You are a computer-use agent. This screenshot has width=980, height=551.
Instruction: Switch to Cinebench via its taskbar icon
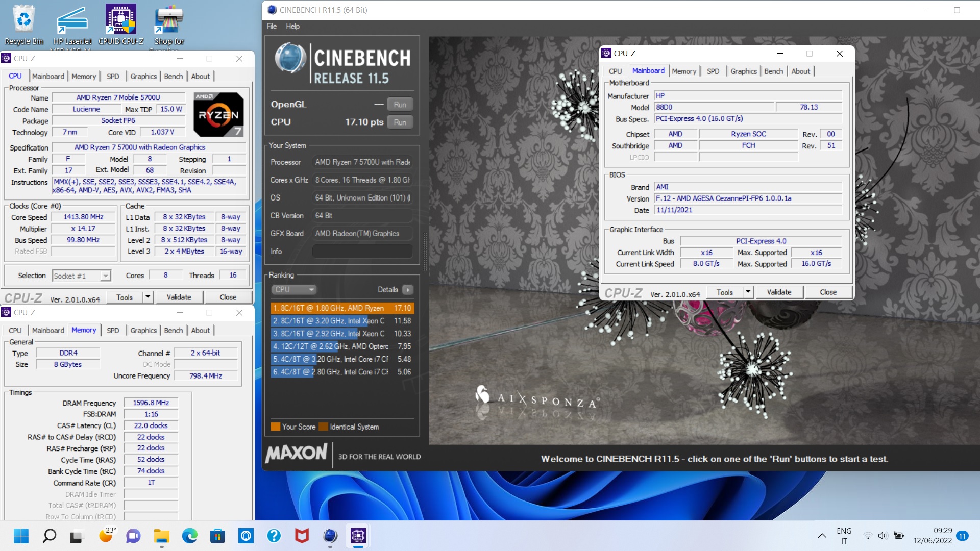click(x=330, y=536)
